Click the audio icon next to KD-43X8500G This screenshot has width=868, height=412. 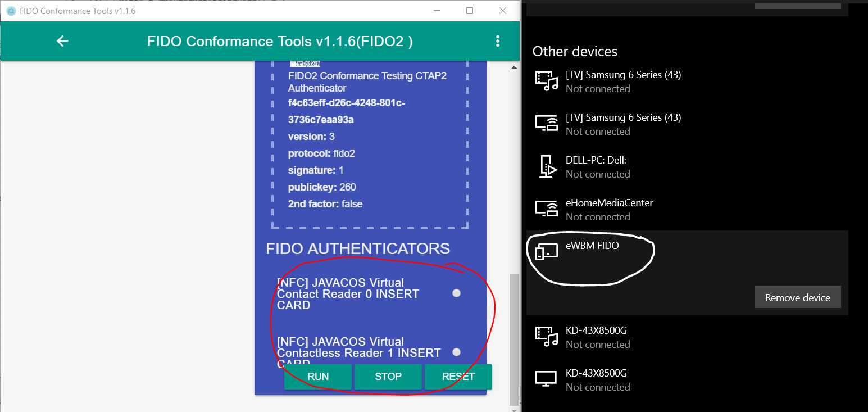tap(546, 337)
